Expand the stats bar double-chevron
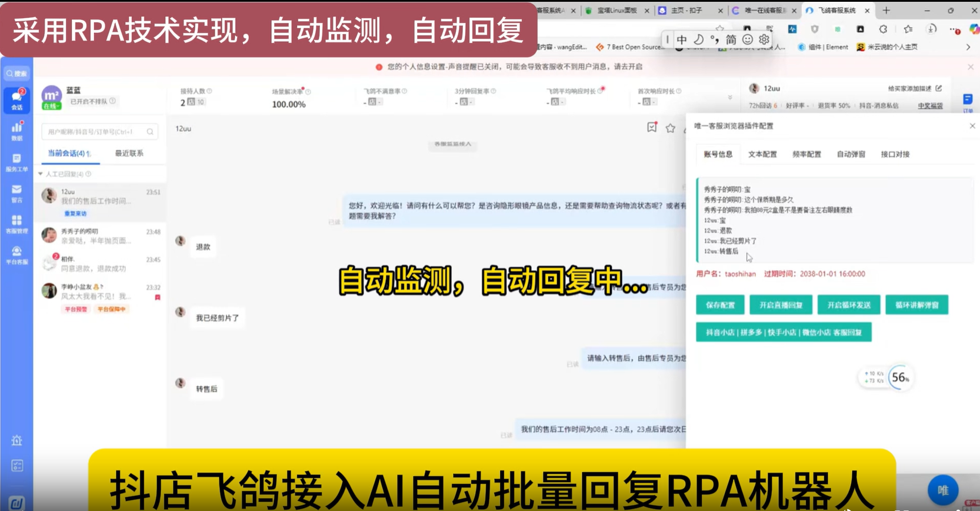This screenshot has width=980, height=511. click(730, 98)
